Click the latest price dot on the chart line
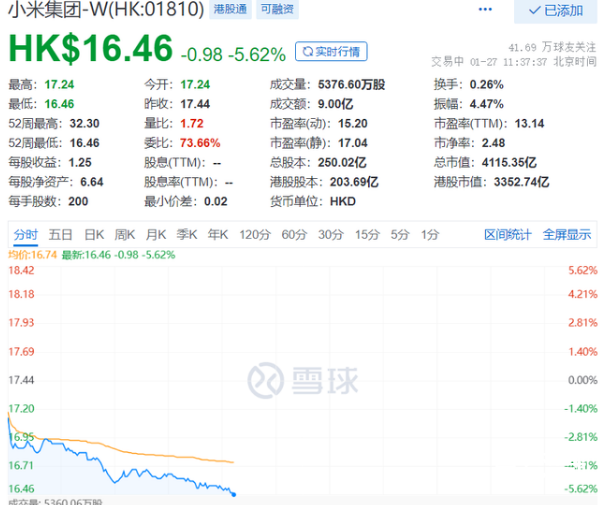 coord(234,494)
